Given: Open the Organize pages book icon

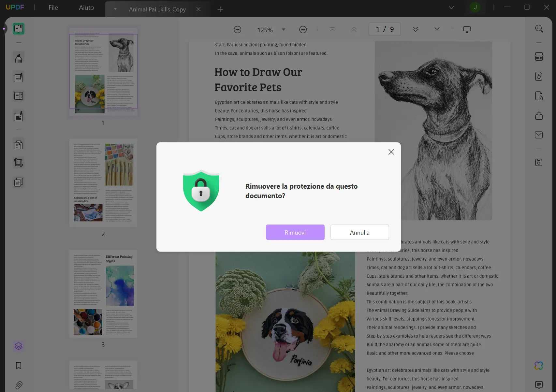Looking at the screenshot, I should click(x=19, y=96).
